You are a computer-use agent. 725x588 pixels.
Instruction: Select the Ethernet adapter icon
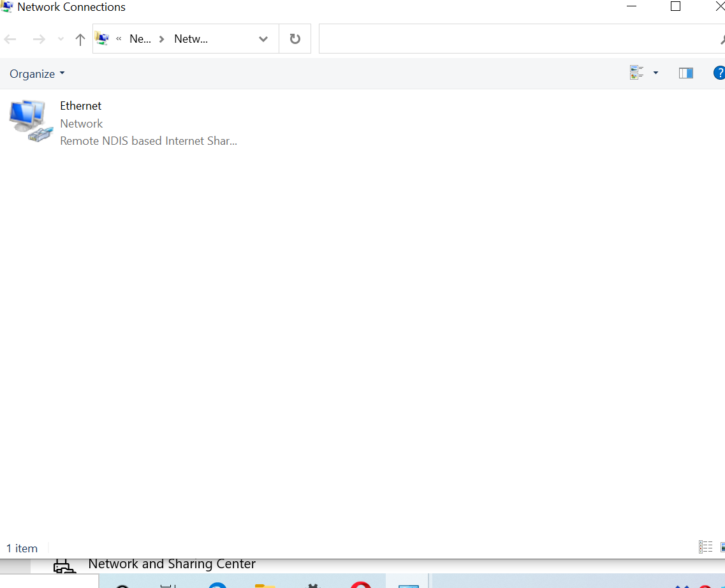click(x=31, y=121)
